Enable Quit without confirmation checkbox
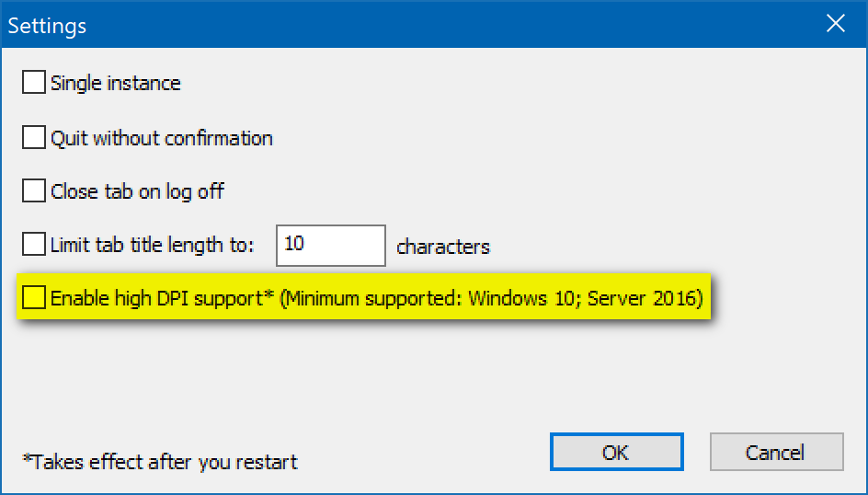Viewport: 868px width, 495px height. (x=34, y=138)
